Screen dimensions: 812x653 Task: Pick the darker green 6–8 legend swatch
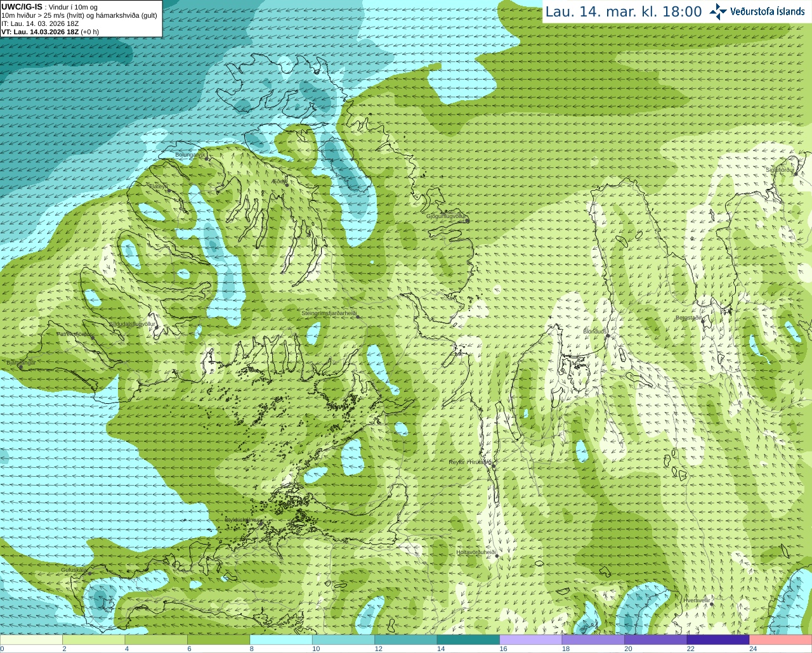(219, 639)
